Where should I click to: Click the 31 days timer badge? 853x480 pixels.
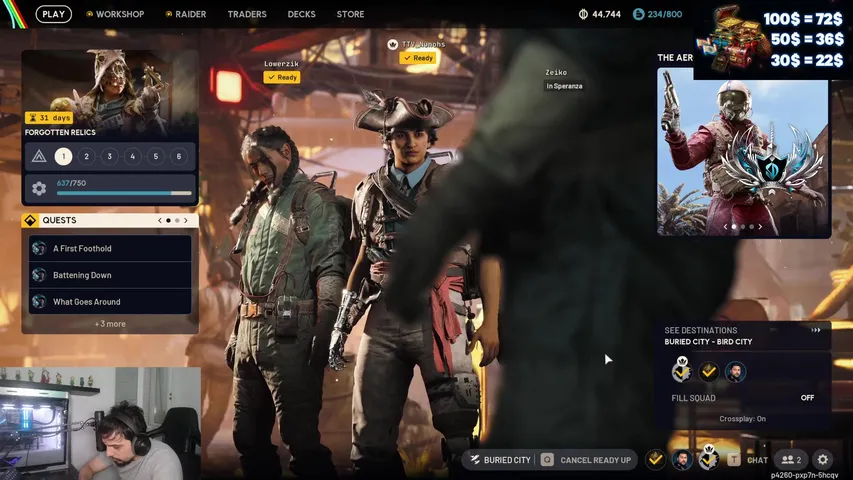point(49,118)
